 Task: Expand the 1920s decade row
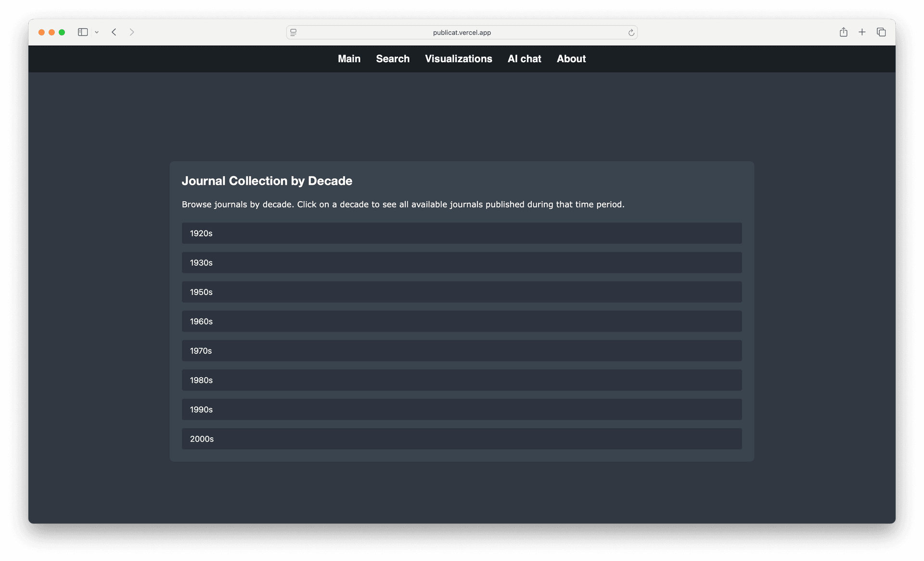(x=462, y=233)
